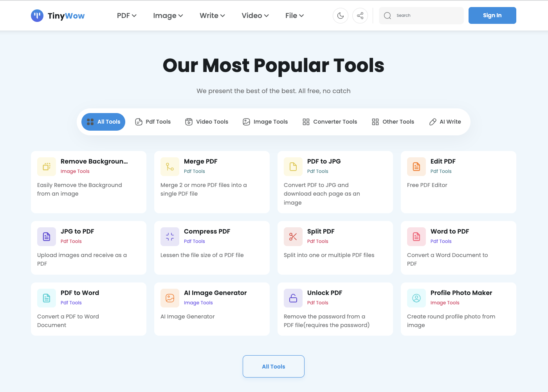
Task: Switch to the Pdf Tools tab
Action: 153,122
